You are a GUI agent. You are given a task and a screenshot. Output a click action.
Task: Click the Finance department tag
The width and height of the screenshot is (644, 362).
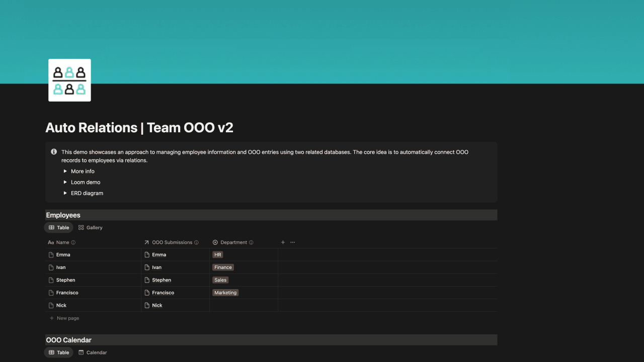click(223, 267)
